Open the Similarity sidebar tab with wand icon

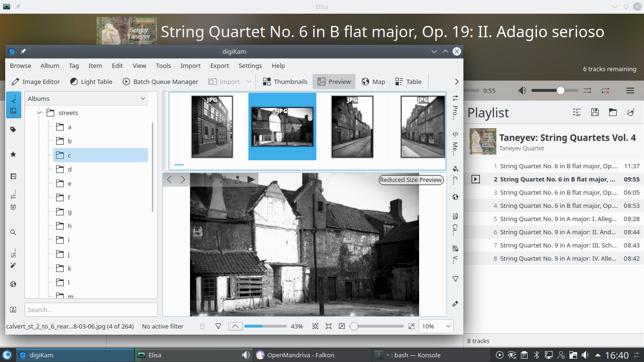pyautogui.click(x=13, y=259)
